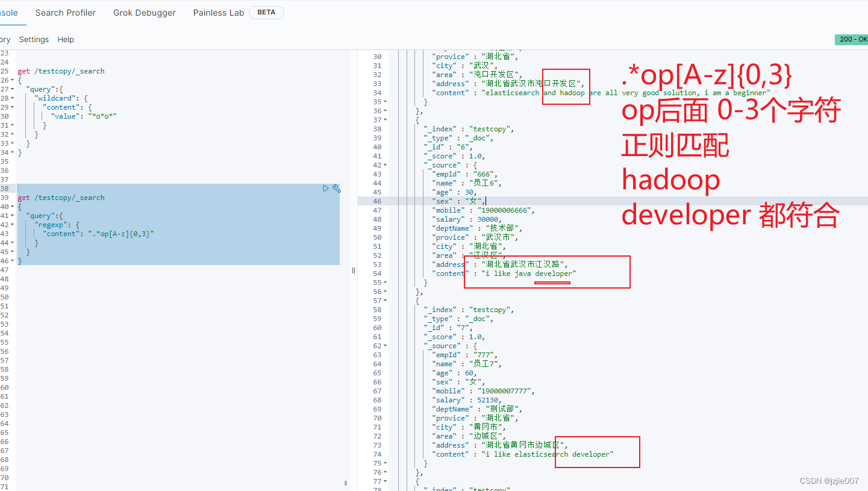Screen dimensions: 868x491
Task: Click the ".*op[A-z]{0,3}" regexp string in the editor
Action: [121, 234]
